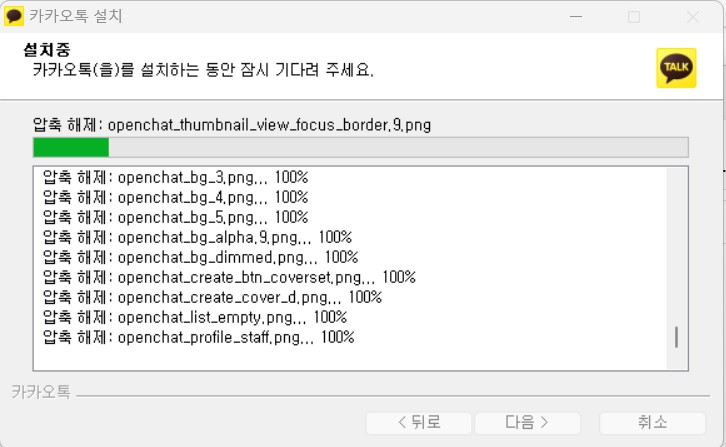Click the 뒤로 back button

(x=419, y=423)
